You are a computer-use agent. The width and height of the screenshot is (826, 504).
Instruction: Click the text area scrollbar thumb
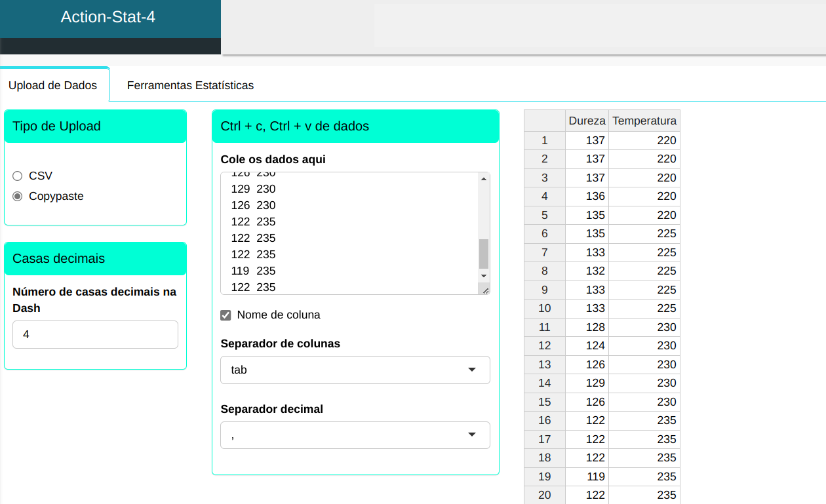484,254
